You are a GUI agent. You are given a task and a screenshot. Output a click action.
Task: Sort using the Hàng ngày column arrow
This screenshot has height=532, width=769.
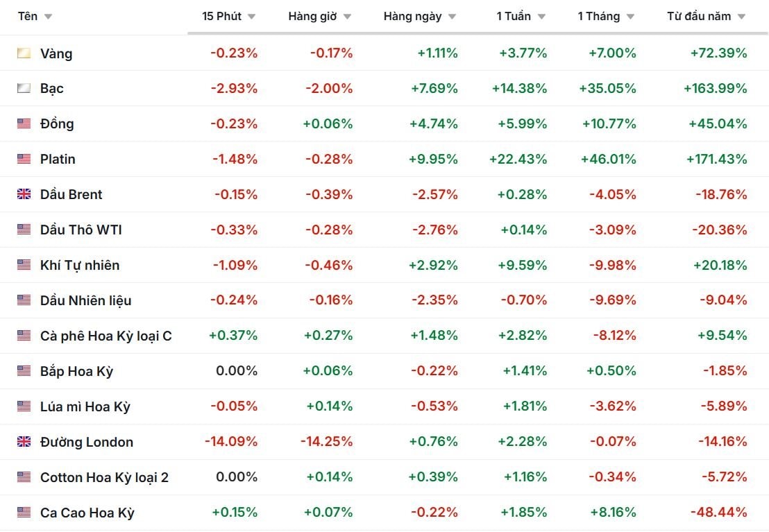tap(452, 17)
